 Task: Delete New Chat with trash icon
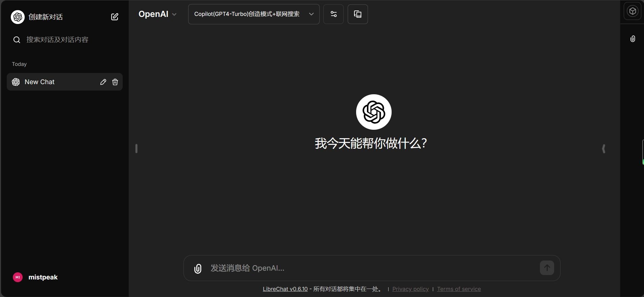tap(115, 82)
